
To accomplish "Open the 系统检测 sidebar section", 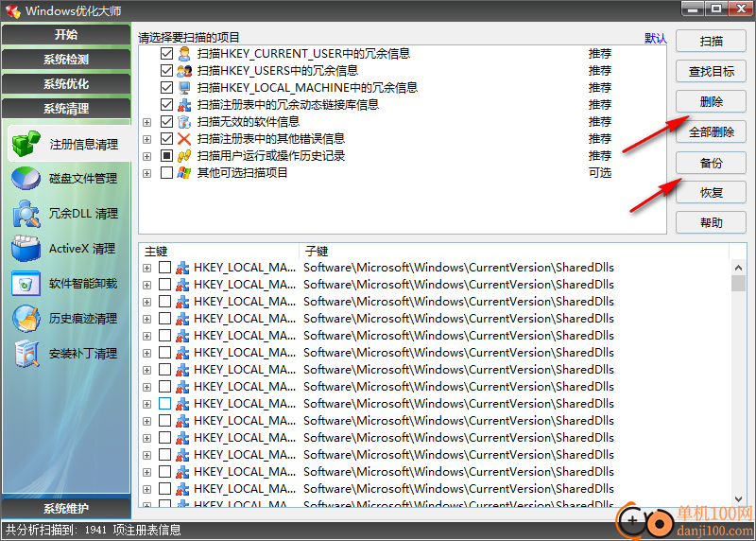I will point(66,60).
